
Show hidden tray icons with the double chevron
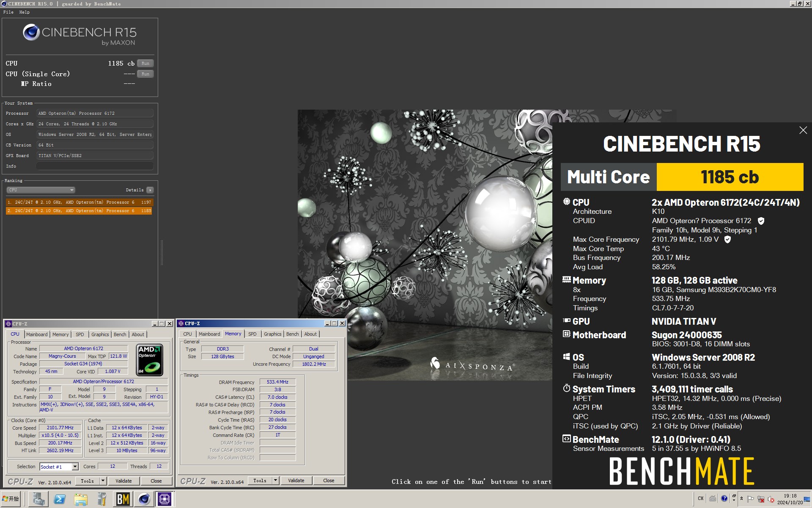741,498
